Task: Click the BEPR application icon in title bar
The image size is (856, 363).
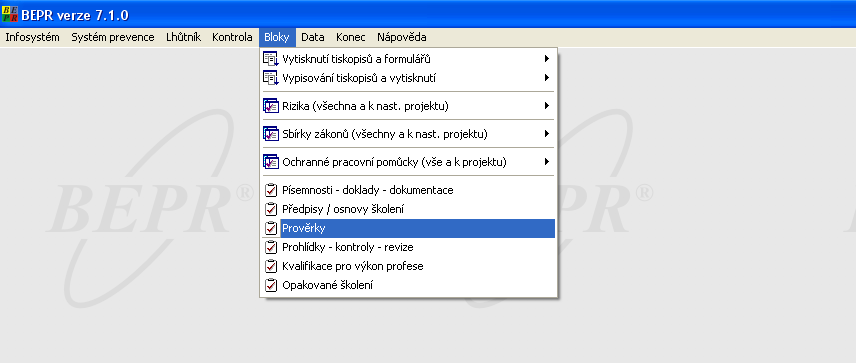Action: tap(10, 15)
